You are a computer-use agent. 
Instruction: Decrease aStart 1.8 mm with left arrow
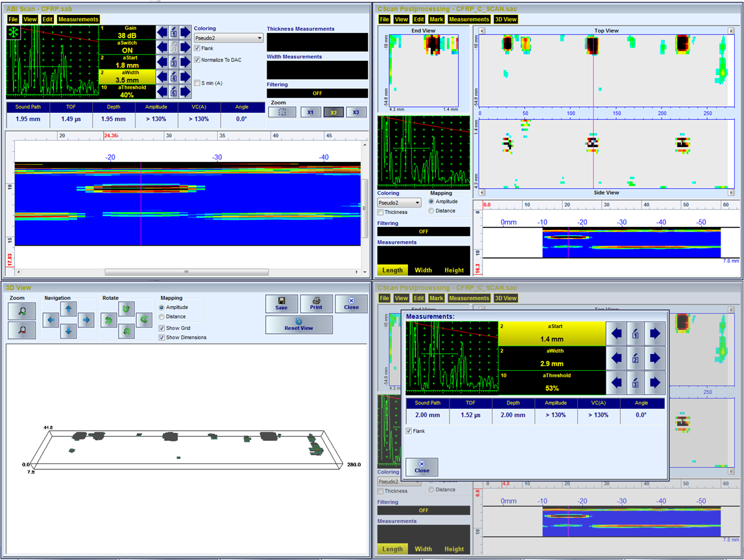tap(162, 62)
